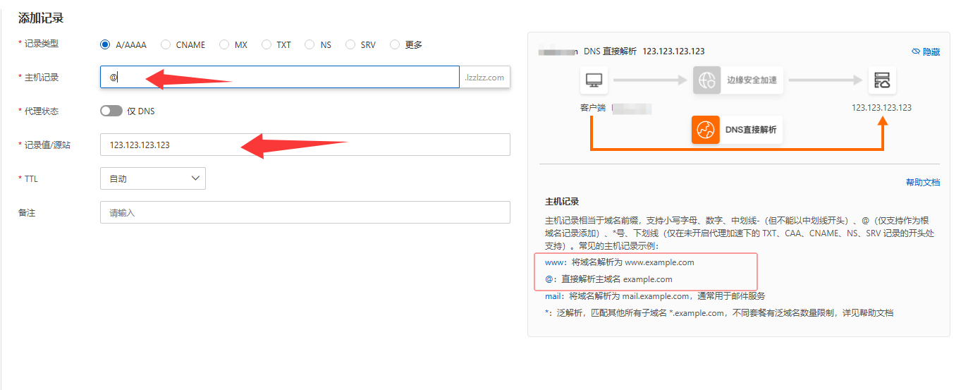The width and height of the screenshot is (980, 390).
Task: Select the SRV record type
Action: tap(350, 44)
